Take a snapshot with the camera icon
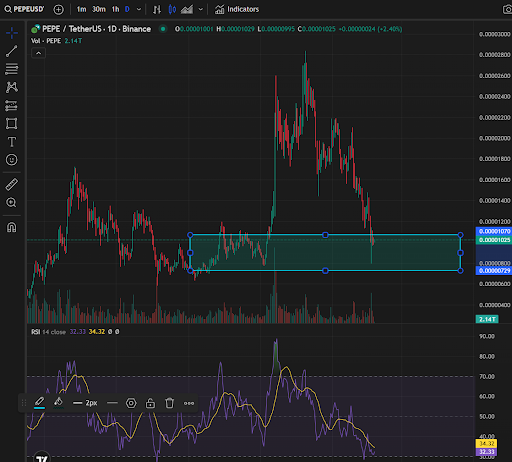 [x=507, y=9]
